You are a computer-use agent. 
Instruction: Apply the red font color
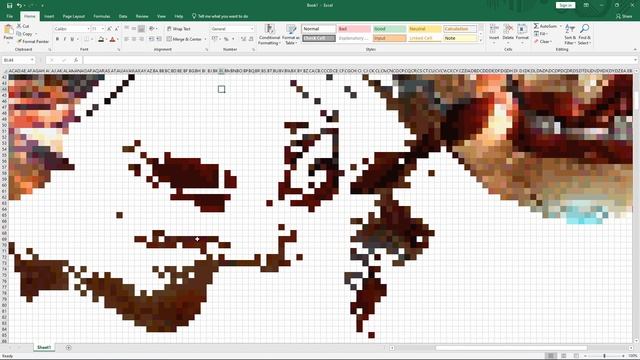tap(113, 39)
